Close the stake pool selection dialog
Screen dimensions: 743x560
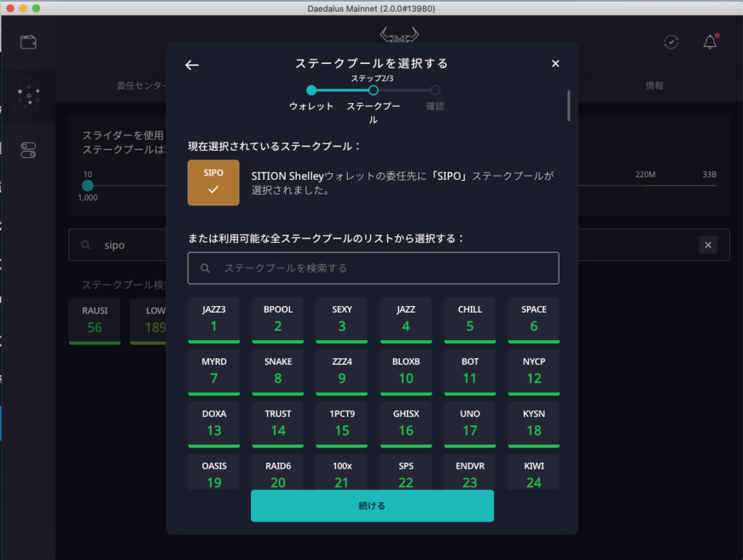click(x=556, y=64)
